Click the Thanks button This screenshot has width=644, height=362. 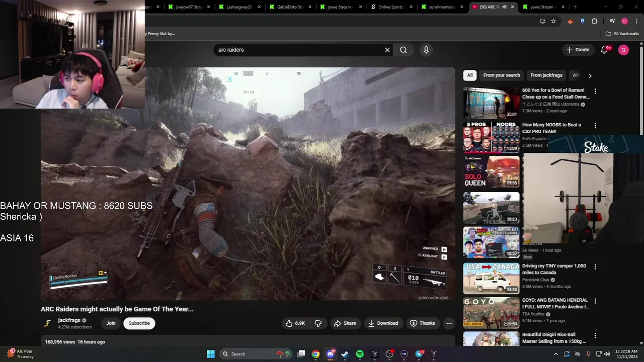423,323
